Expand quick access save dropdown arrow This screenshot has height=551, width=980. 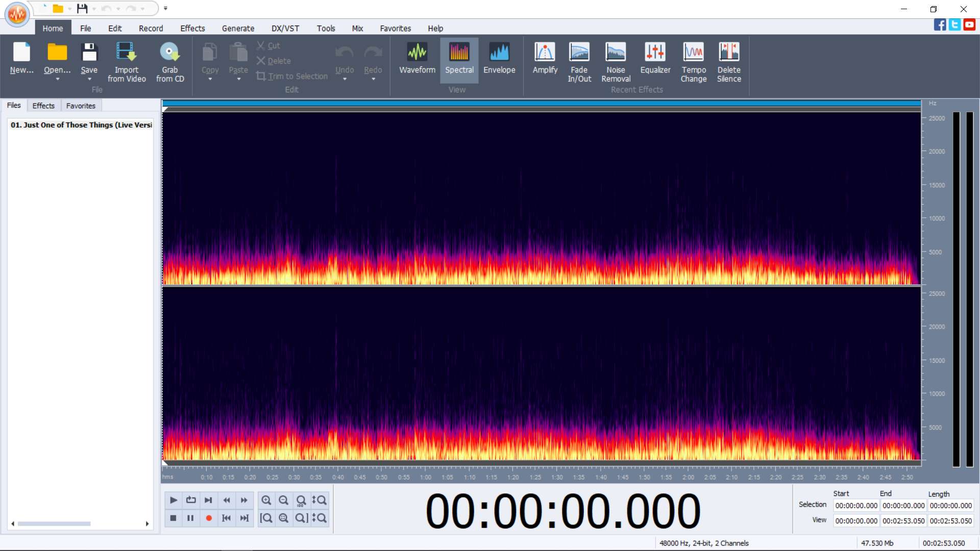point(94,9)
